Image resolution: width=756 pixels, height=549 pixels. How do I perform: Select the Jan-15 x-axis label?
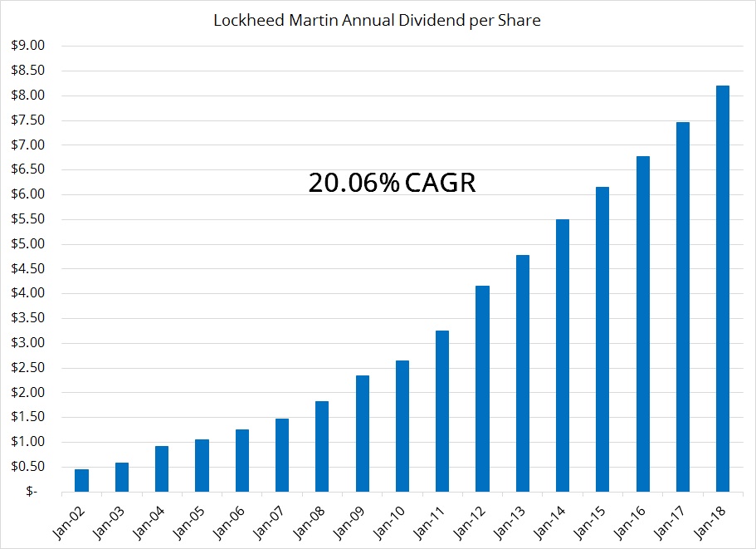click(590, 523)
